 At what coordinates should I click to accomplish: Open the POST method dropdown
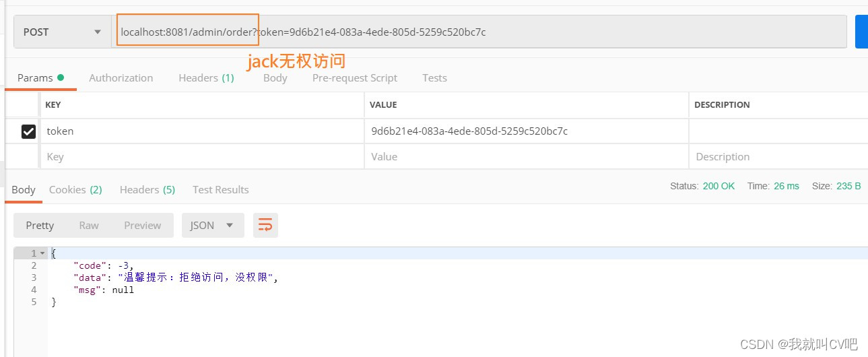[x=63, y=32]
